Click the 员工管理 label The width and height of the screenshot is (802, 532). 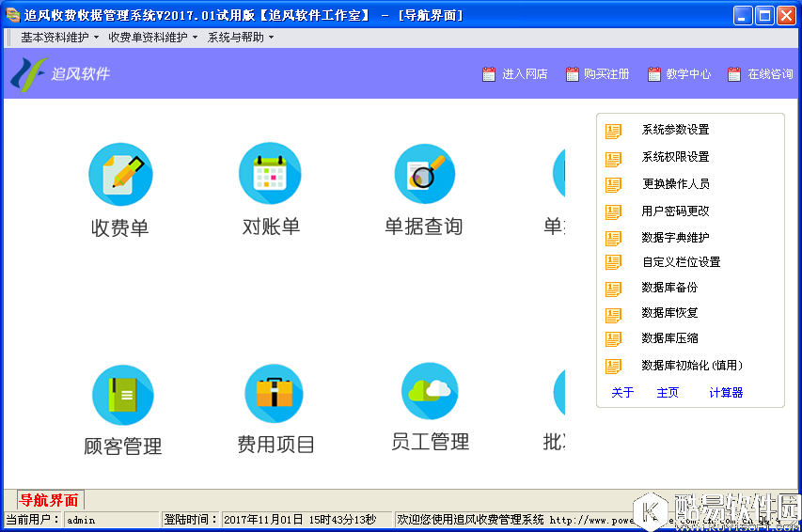click(x=431, y=442)
